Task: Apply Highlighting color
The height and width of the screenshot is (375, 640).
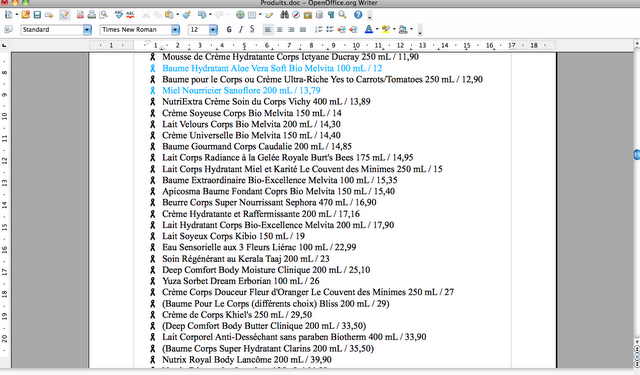Action: click(x=386, y=29)
